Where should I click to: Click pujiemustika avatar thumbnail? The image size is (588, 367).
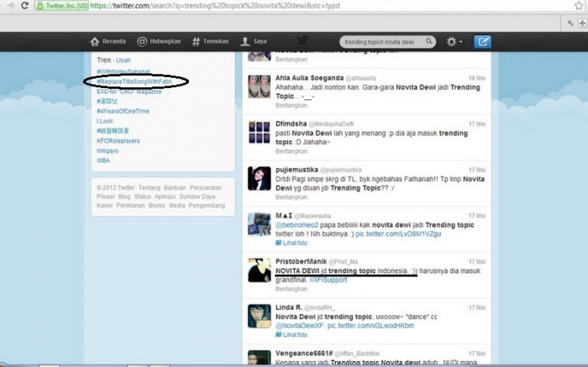click(x=259, y=178)
